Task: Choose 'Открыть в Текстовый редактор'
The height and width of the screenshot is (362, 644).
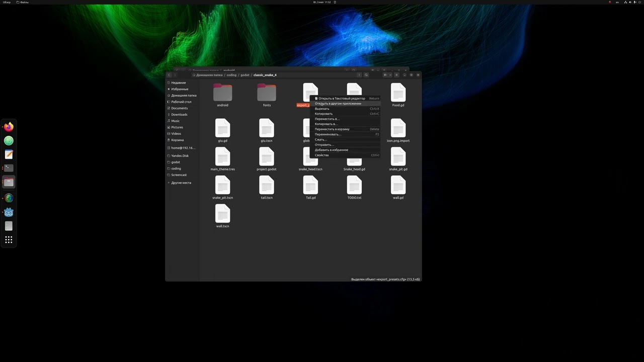Action: click(345, 99)
